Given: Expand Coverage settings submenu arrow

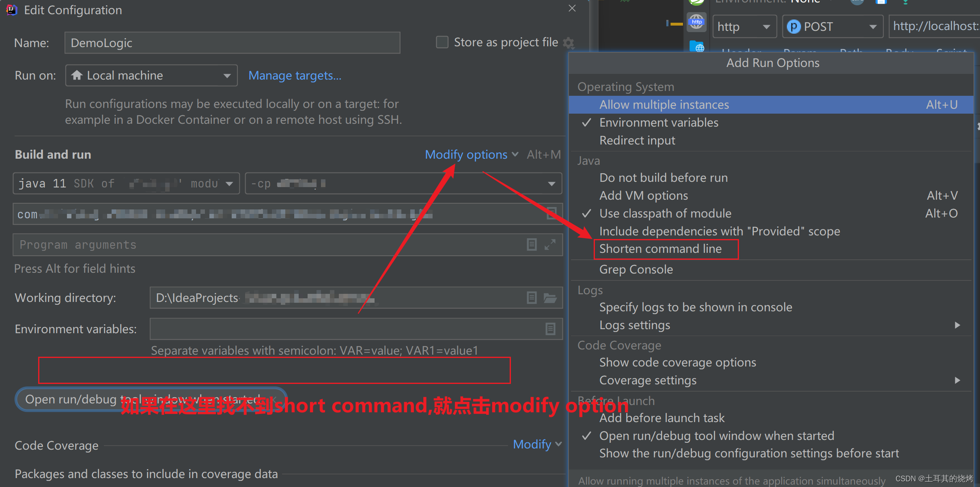Looking at the screenshot, I should coord(957,380).
